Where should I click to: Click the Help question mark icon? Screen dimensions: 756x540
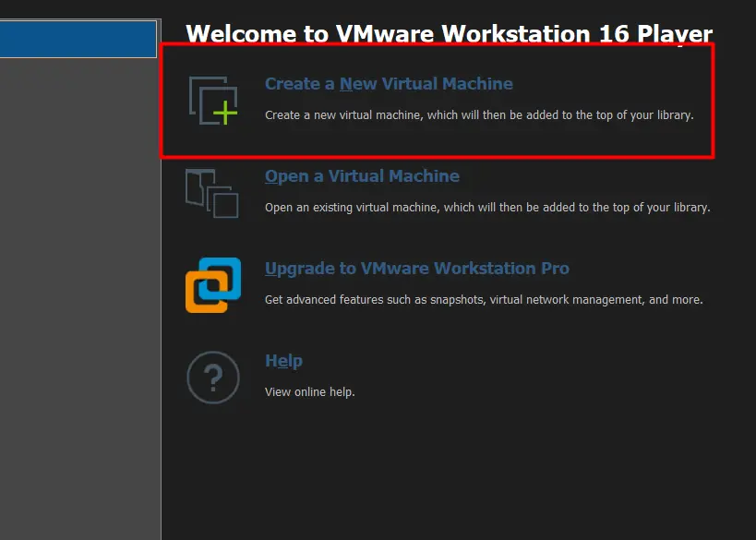(213, 377)
